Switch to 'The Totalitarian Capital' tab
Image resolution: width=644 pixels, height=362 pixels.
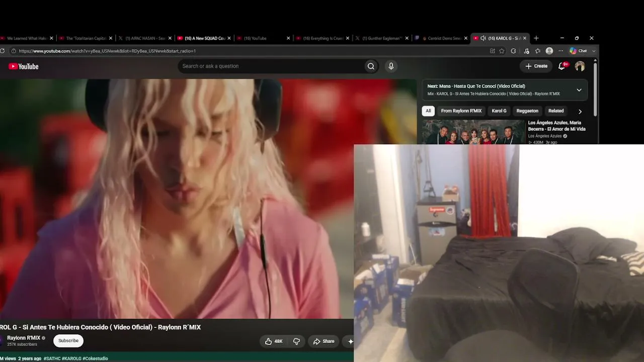coord(86,38)
